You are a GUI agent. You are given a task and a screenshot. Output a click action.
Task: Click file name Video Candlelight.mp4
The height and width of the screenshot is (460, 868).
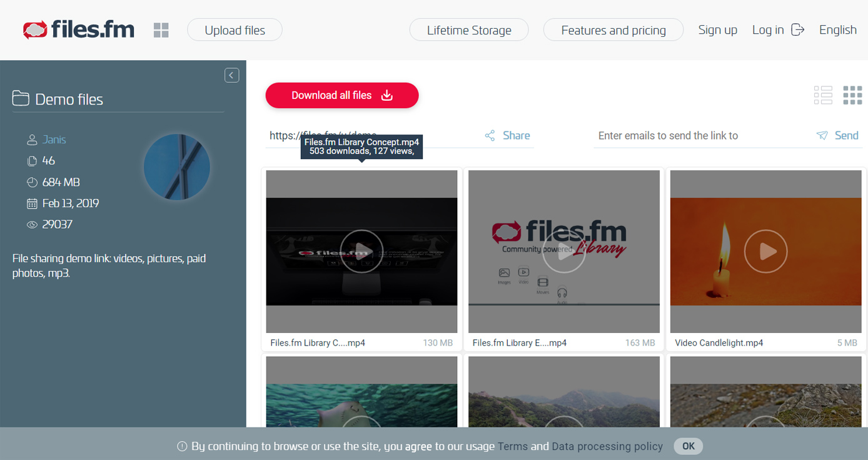point(719,343)
